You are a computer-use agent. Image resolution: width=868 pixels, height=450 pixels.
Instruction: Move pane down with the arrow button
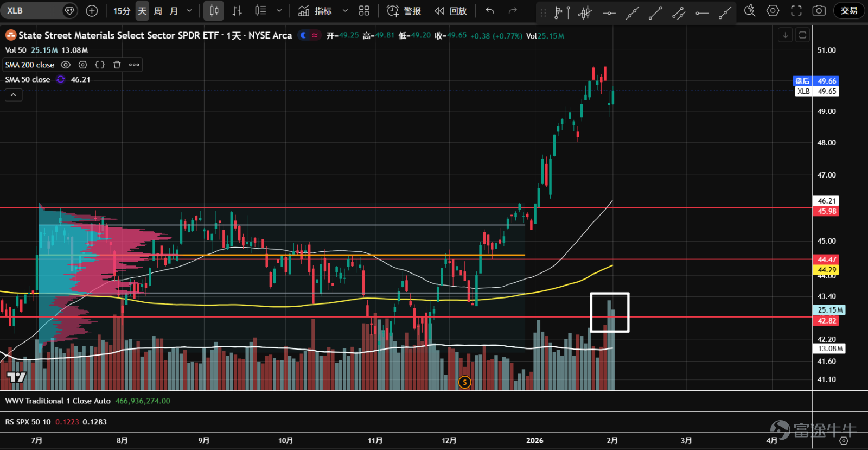[785, 35]
